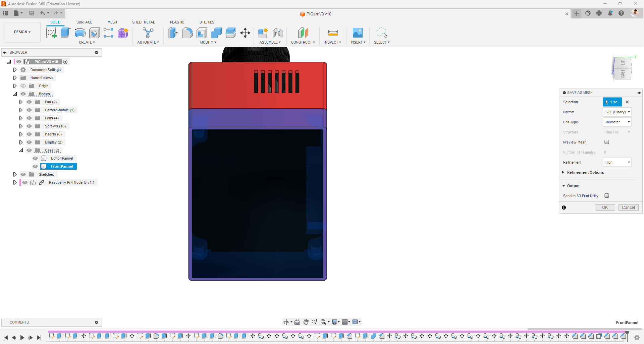The image size is (644, 344).
Task: Switch to the SURFACE tab
Action: (x=84, y=22)
